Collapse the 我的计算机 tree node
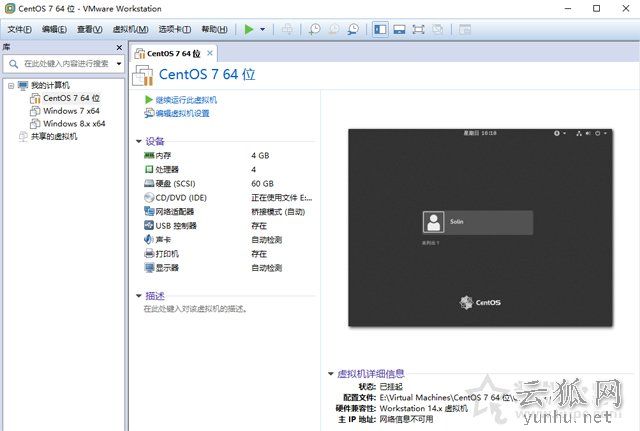 (x=11, y=86)
